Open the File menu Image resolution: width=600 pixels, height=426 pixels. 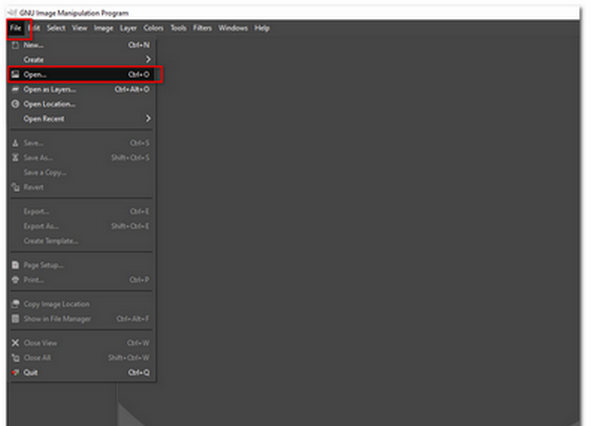(16, 28)
